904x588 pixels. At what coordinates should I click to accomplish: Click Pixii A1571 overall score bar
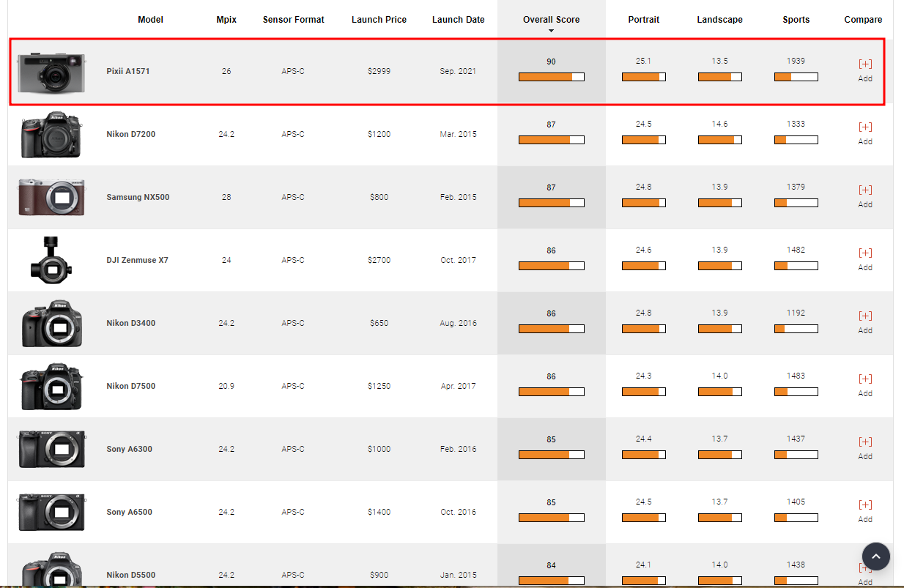552,77
